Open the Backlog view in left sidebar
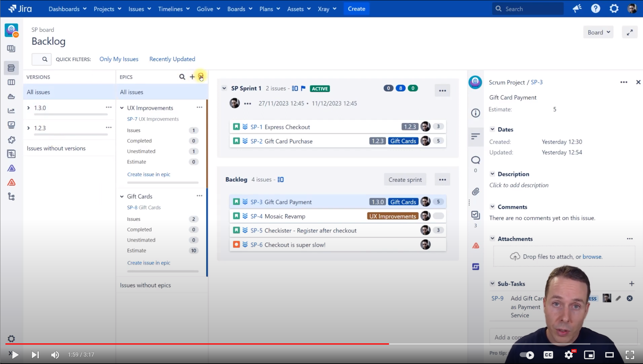This screenshot has width=643, height=364. (11, 68)
